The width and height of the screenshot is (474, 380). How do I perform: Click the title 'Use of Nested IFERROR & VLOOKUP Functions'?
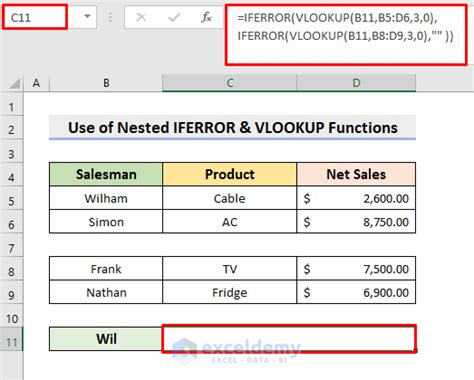click(x=232, y=128)
